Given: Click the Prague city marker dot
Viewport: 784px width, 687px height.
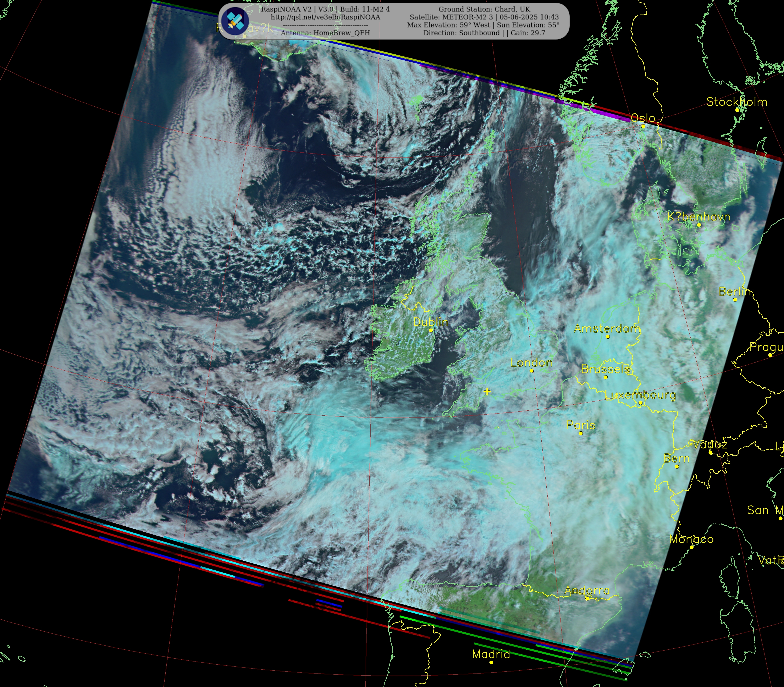Looking at the screenshot, I should pyautogui.click(x=770, y=355).
